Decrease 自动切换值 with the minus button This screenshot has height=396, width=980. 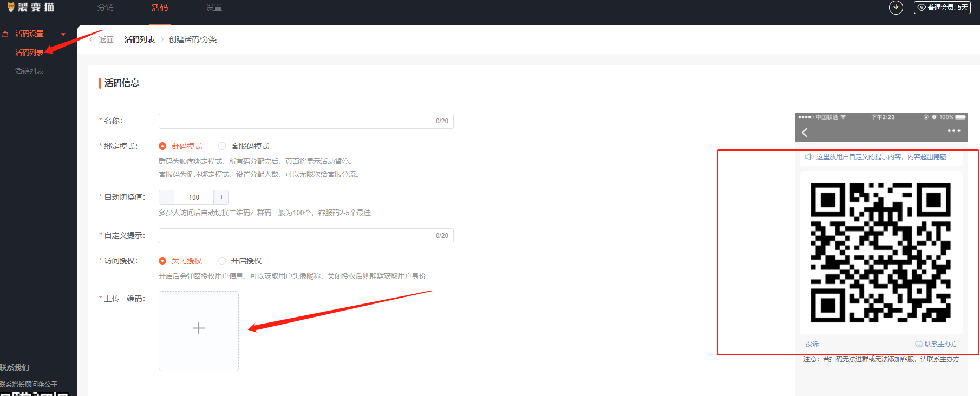(x=167, y=197)
